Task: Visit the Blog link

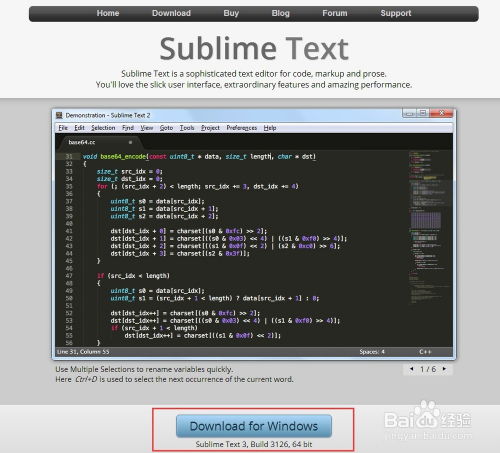Action: coord(280,13)
